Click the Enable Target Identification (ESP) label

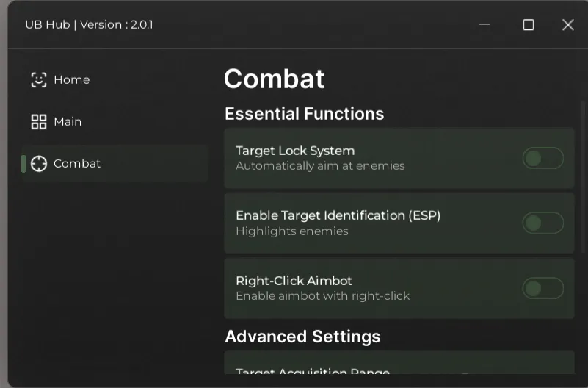[x=338, y=215]
